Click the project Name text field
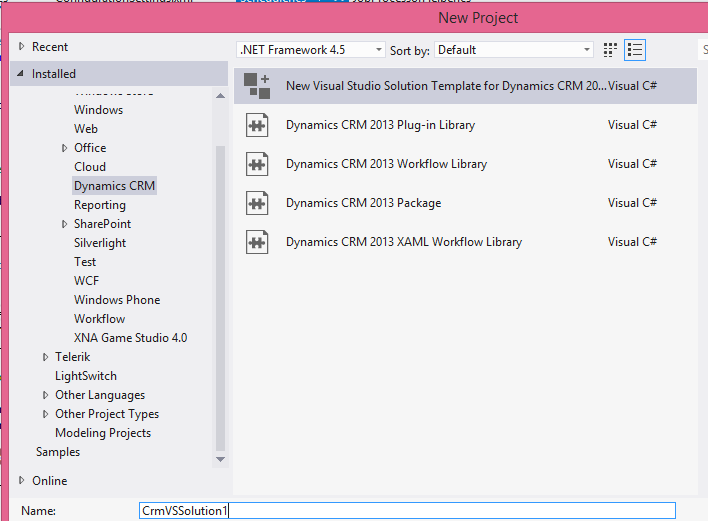Viewport: 708px width, 521px height. pos(407,511)
